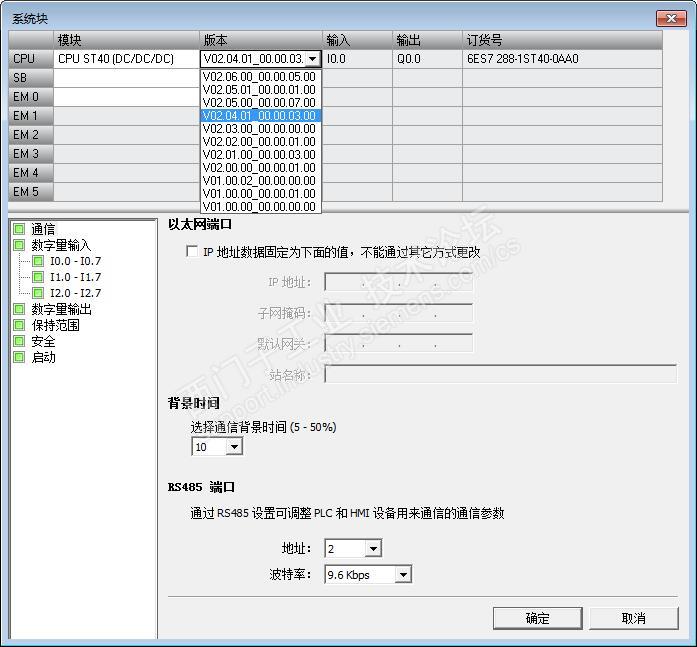Select the 数字量输入 tree node
Screen dimensions: 697x647
pyautogui.click(x=61, y=245)
